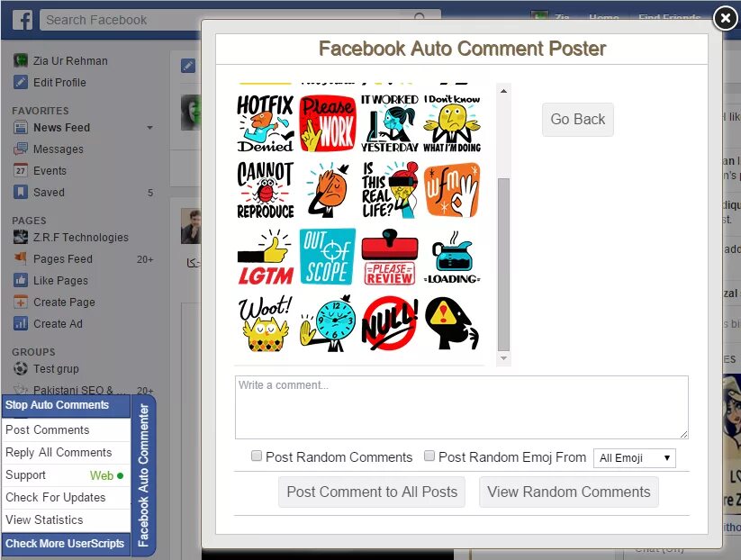
Task: Choose the Woot owl sticker
Action: click(265, 324)
